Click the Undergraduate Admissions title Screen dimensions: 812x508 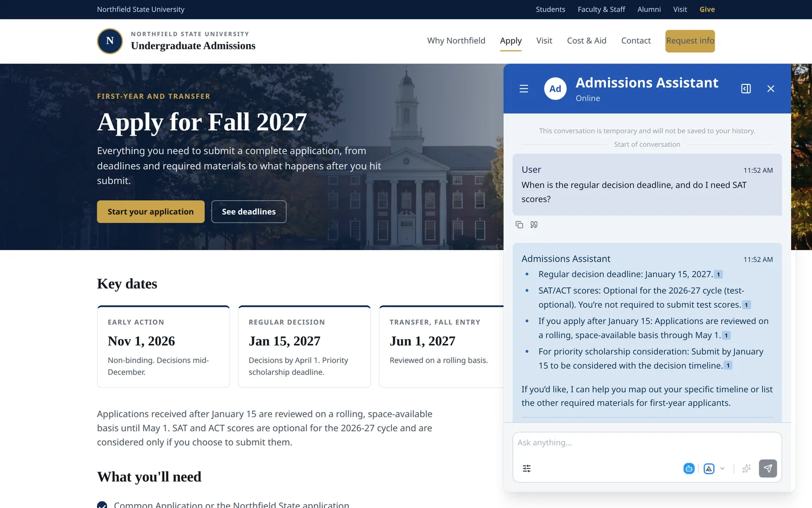point(193,46)
